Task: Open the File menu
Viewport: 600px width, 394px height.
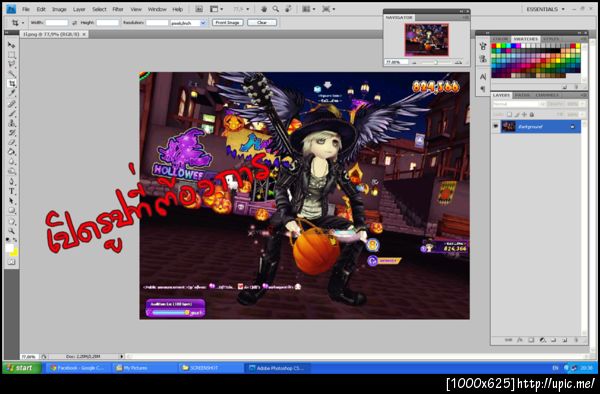Action: pos(26,9)
